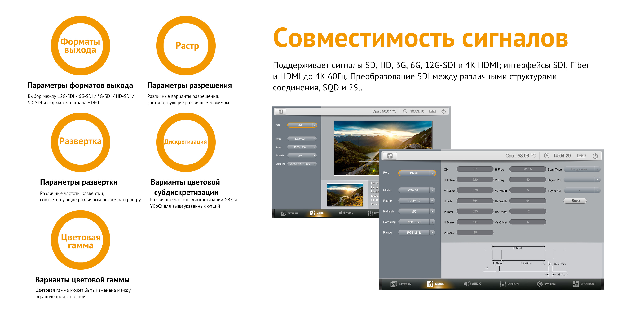Click the Save button
This screenshot has height=316, width=644.
[x=575, y=201]
